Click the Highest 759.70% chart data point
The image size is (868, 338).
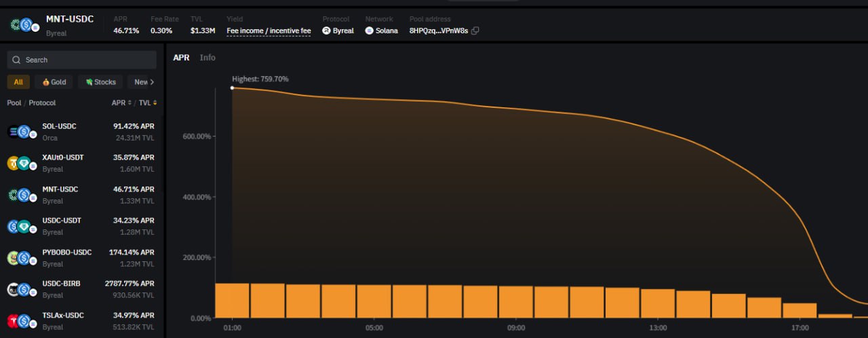[x=232, y=88]
